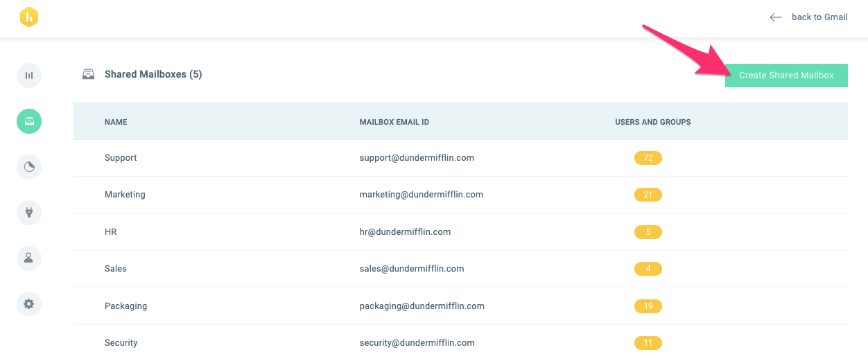Image resolution: width=868 pixels, height=361 pixels.
Task: Click packaging@dundermifflin.com email
Action: point(422,306)
